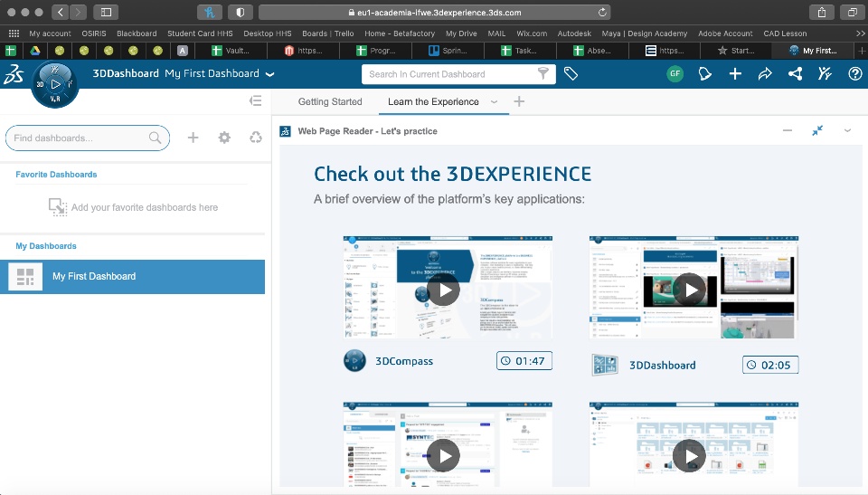Click the My Dashboards heading
The width and height of the screenshot is (868, 495).
(46, 245)
